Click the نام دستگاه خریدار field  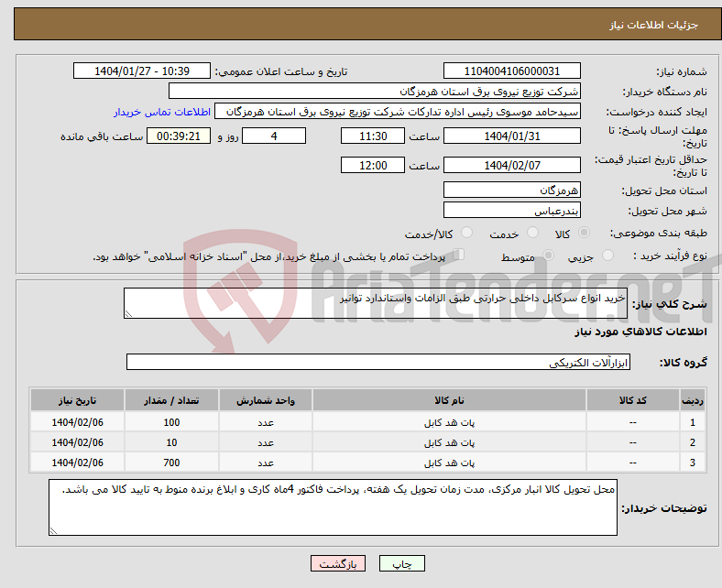click(x=375, y=92)
